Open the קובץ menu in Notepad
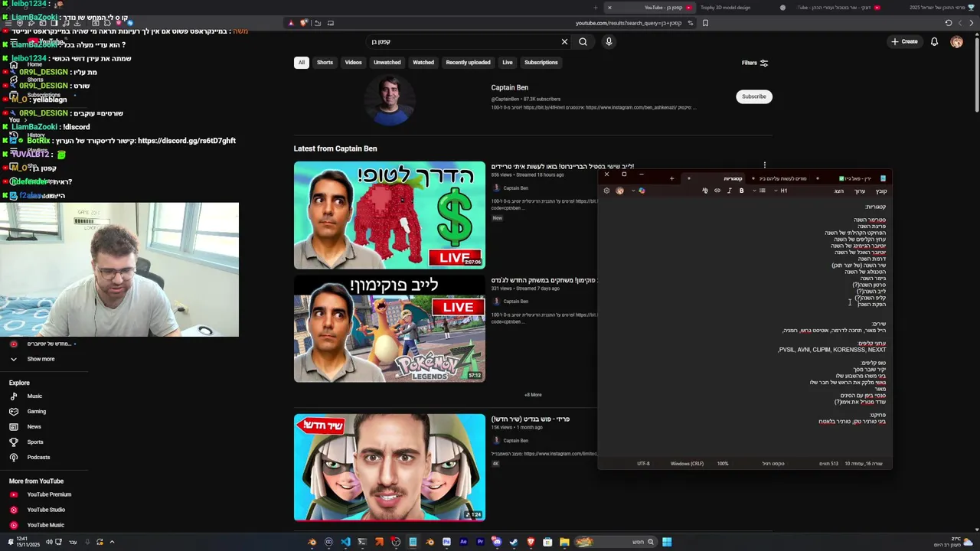Viewport: 980px width, 551px height. 881,191
